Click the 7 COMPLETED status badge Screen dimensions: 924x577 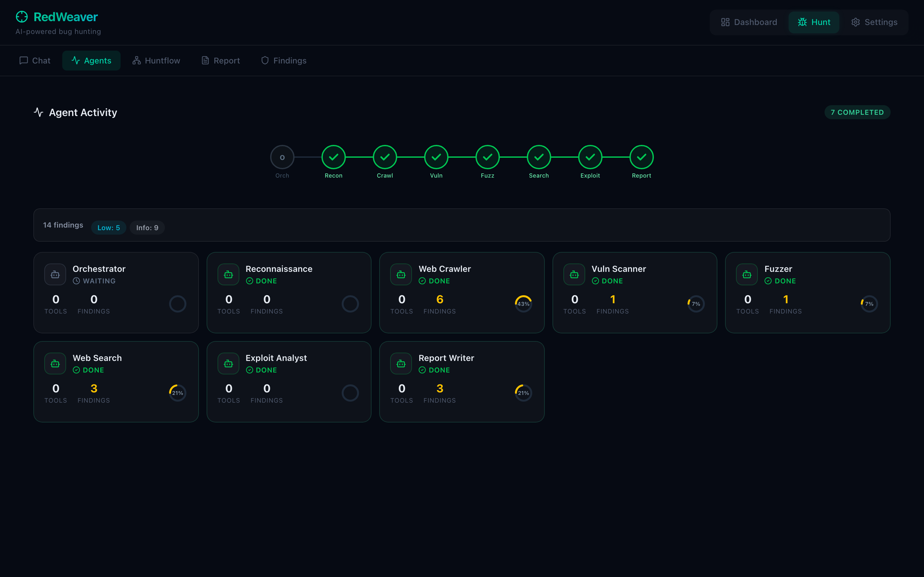(x=857, y=112)
